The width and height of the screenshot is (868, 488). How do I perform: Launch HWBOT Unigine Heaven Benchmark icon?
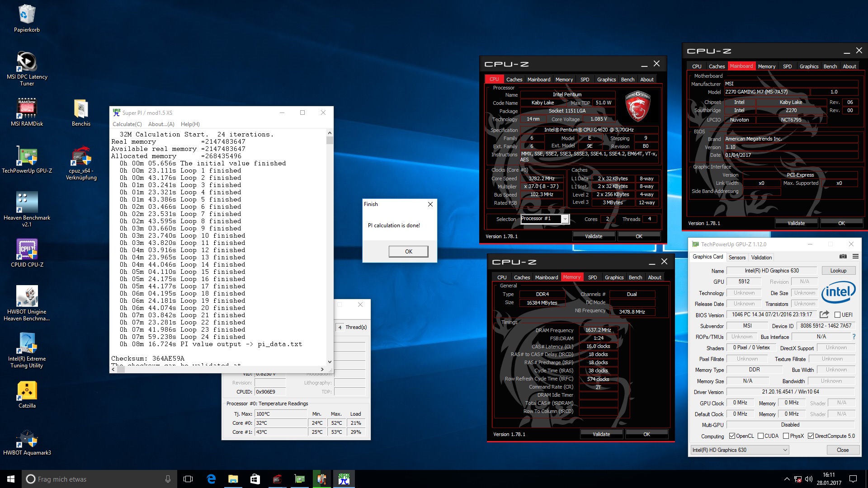(x=27, y=303)
